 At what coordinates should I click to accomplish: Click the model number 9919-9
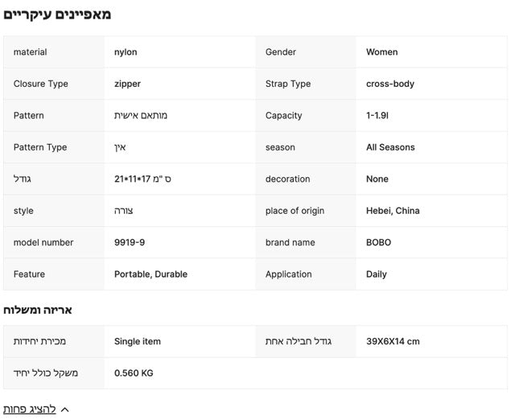130,242
